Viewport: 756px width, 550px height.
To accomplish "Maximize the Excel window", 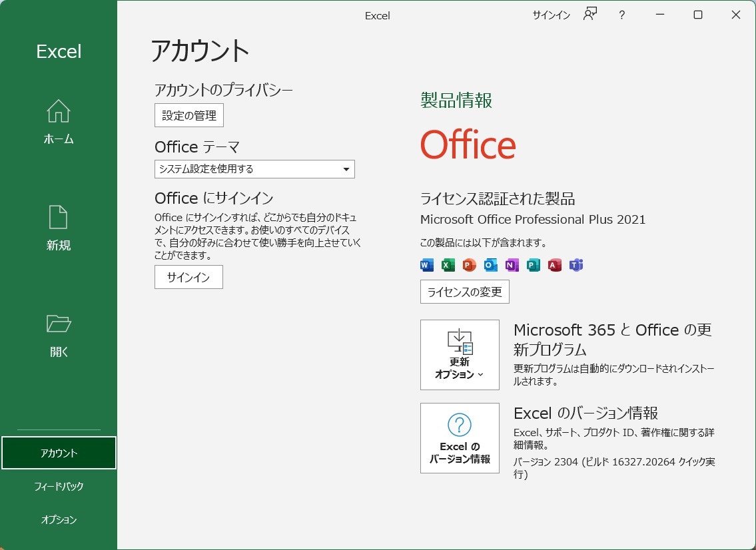I will 697,15.
